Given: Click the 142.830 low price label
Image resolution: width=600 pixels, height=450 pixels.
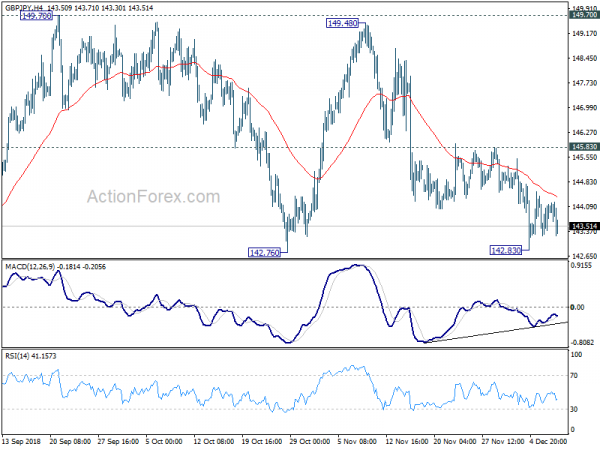Looking at the screenshot, I should pos(506,251).
